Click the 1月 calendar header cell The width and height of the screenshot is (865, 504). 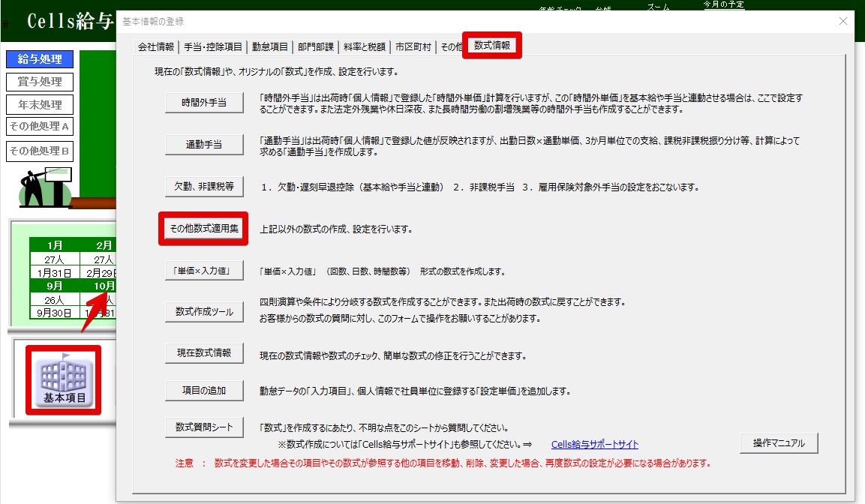tap(54, 245)
